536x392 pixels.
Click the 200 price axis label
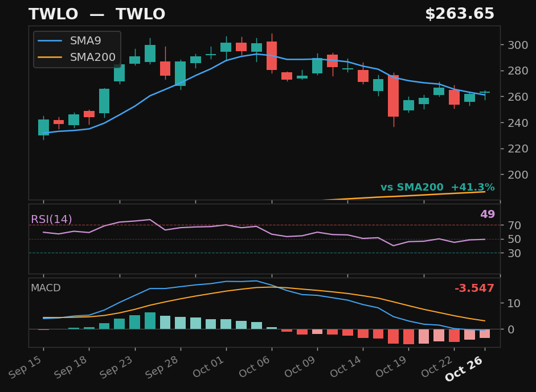point(518,175)
